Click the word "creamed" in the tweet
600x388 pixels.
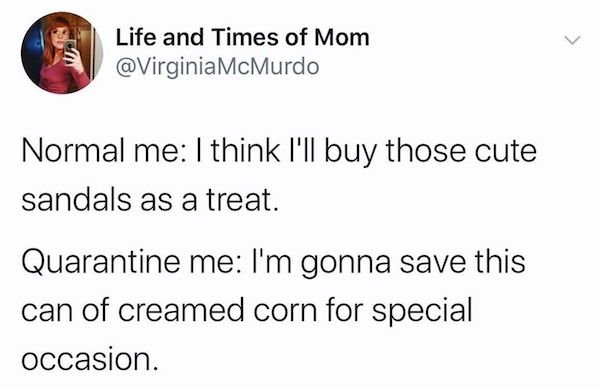pos(180,310)
